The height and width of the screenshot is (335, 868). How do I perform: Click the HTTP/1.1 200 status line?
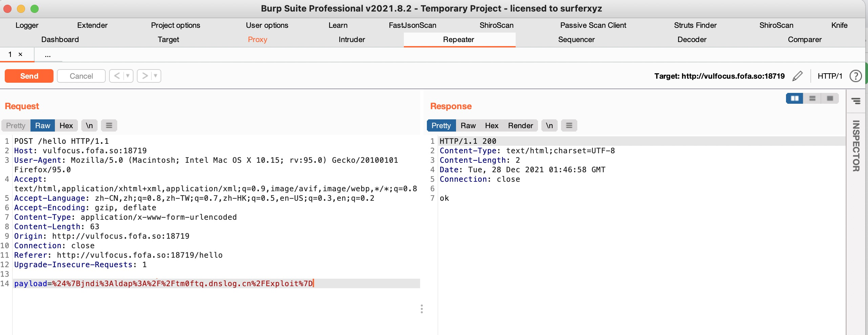coord(468,141)
